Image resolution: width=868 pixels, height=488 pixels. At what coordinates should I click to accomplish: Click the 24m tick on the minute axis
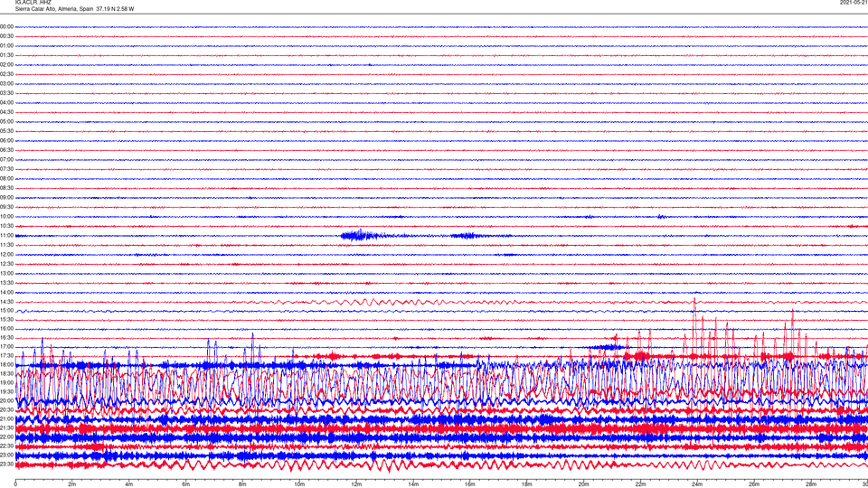(697, 484)
